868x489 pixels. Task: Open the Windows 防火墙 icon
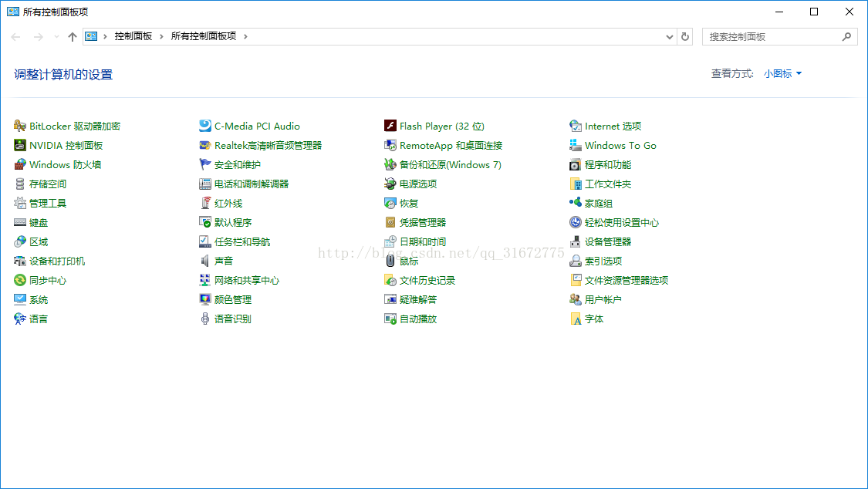point(20,165)
